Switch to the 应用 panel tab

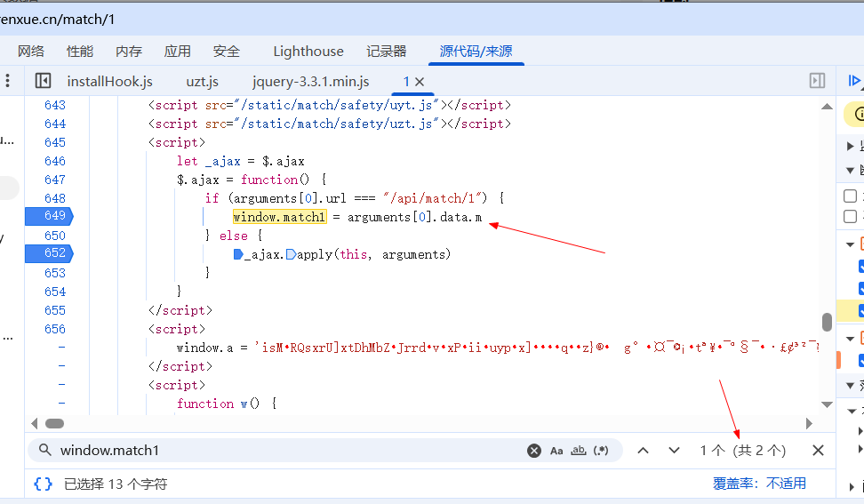178,52
